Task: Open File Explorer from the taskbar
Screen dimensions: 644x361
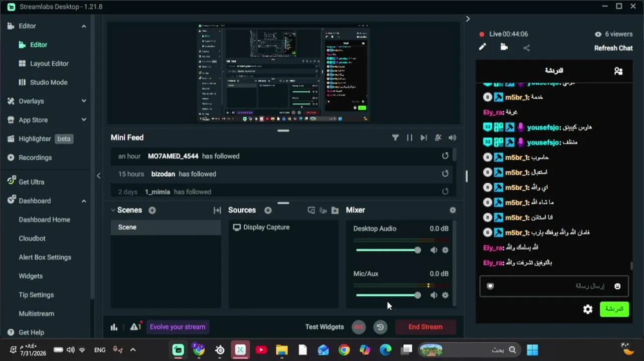Action: click(x=282, y=349)
